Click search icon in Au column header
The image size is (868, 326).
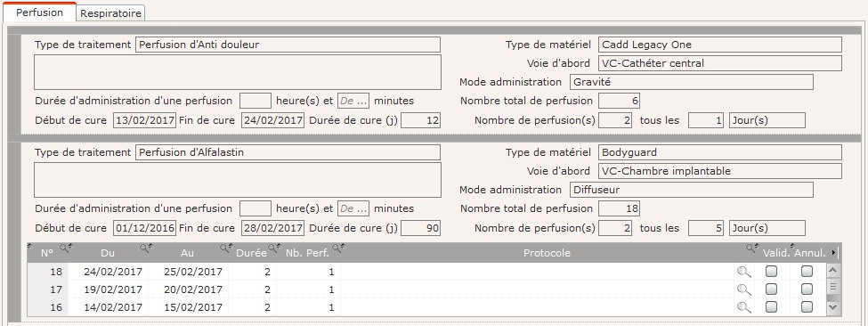pyautogui.click(x=225, y=248)
